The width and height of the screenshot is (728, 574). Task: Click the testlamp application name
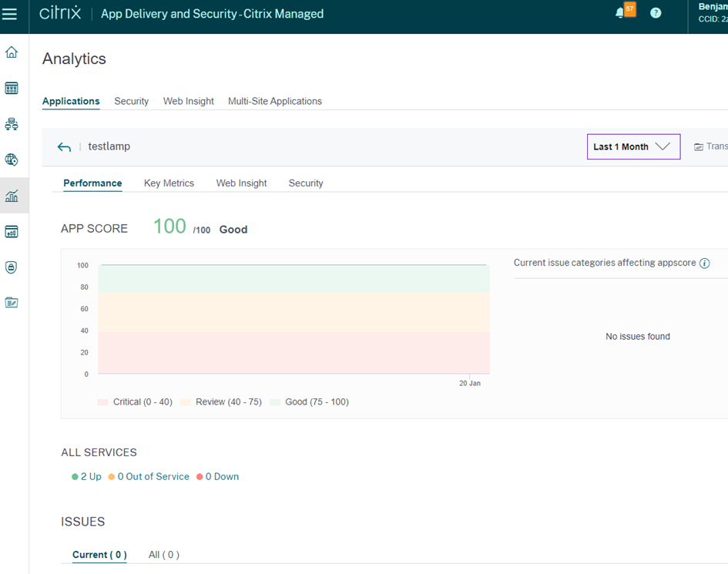[x=109, y=146]
